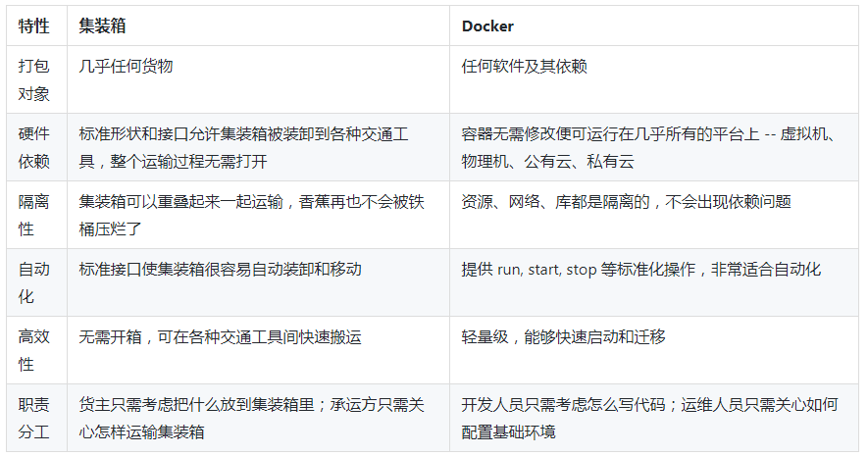Click the 任何软件及其依赖 cell

[x=525, y=68]
